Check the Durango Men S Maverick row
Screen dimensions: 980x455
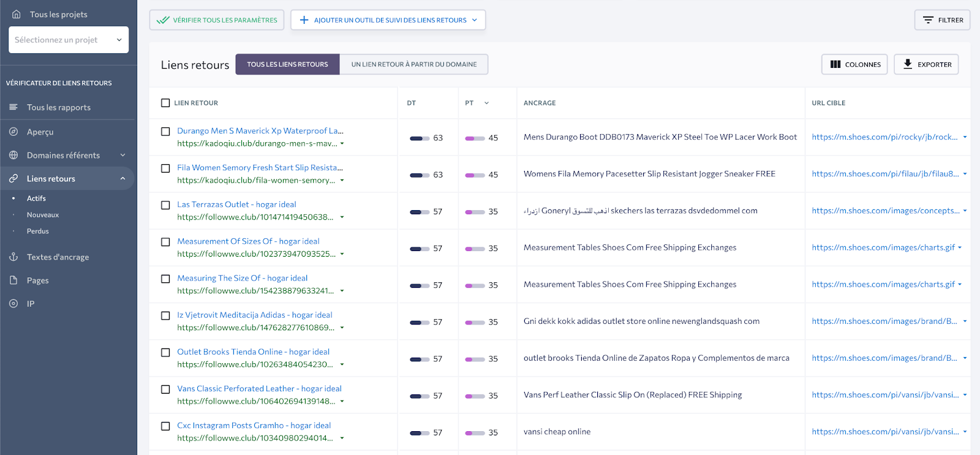pyautogui.click(x=165, y=131)
